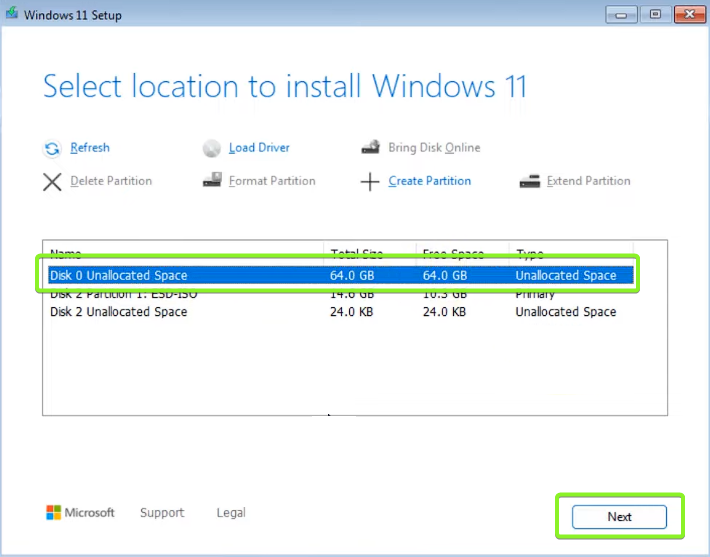The width and height of the screenshot is (710, 557).
Task: Open the Load Driver link
Action: [259, 148]
